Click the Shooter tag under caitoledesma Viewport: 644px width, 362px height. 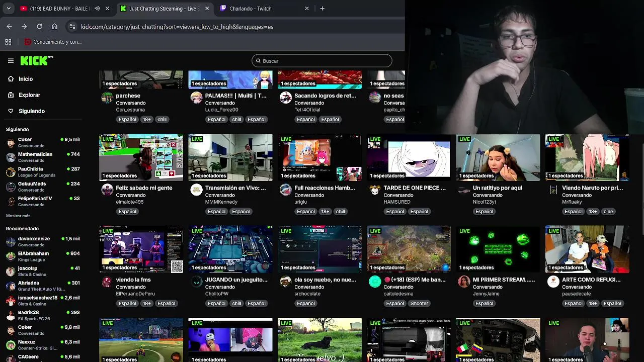pos(419,303)
